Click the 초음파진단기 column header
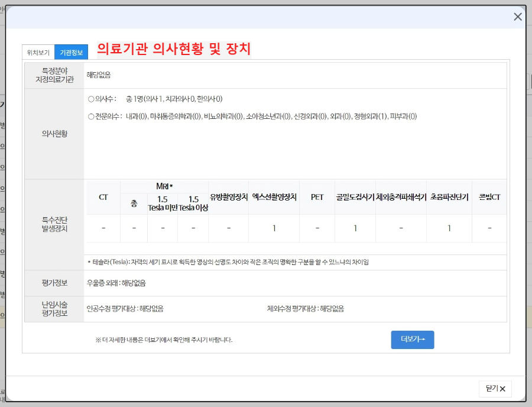Viewport: 532px width, 407px height. point(449,197)
